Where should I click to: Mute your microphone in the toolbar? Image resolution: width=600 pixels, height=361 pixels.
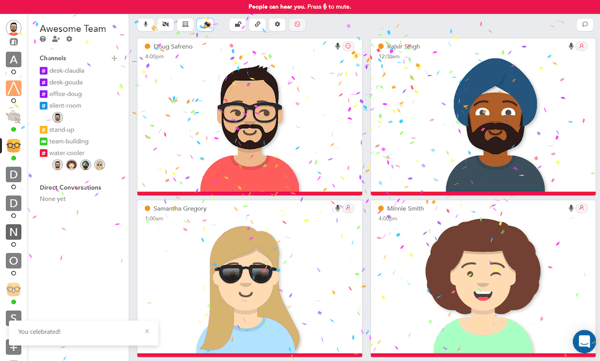(x=145, y=25)
